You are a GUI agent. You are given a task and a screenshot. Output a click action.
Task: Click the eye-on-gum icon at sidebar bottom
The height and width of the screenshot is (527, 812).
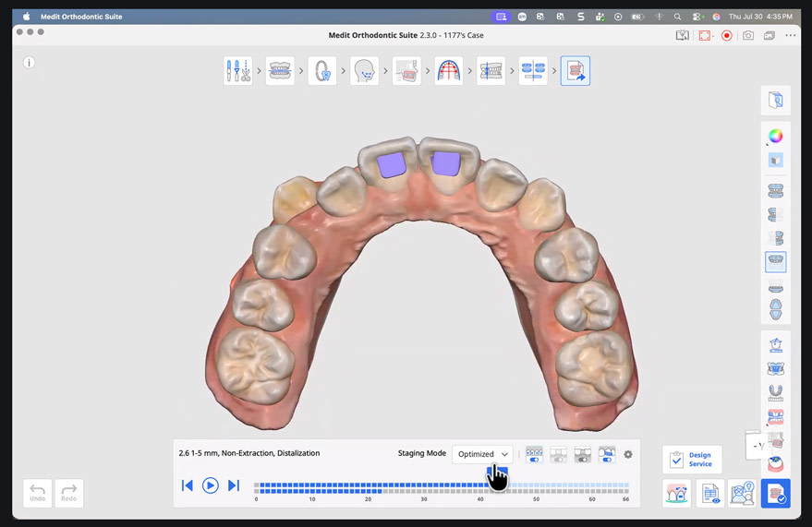click(x=775, y=463)
